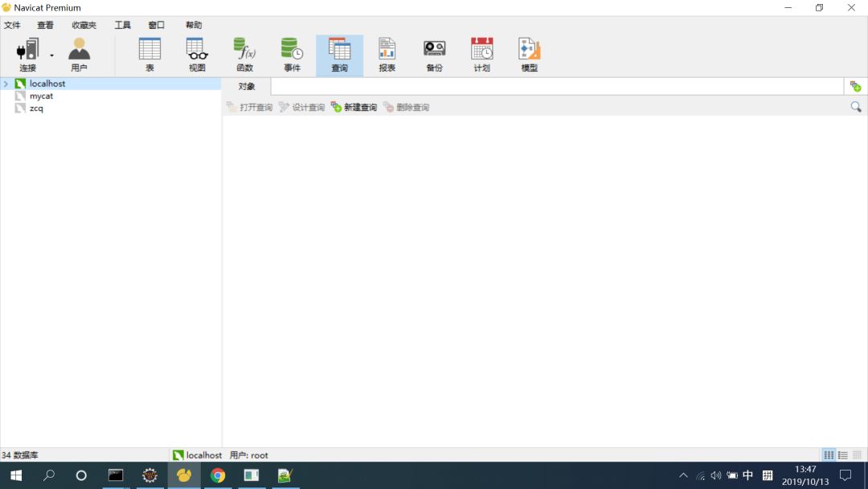The height and width of the screenshot is (489, 868).
Task: Click the '34 数据库' status bar text
Action: pos(19,455)
